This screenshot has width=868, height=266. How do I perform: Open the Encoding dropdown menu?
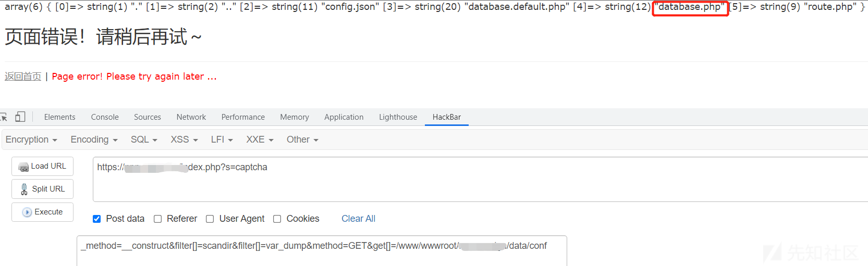point(94,140)
